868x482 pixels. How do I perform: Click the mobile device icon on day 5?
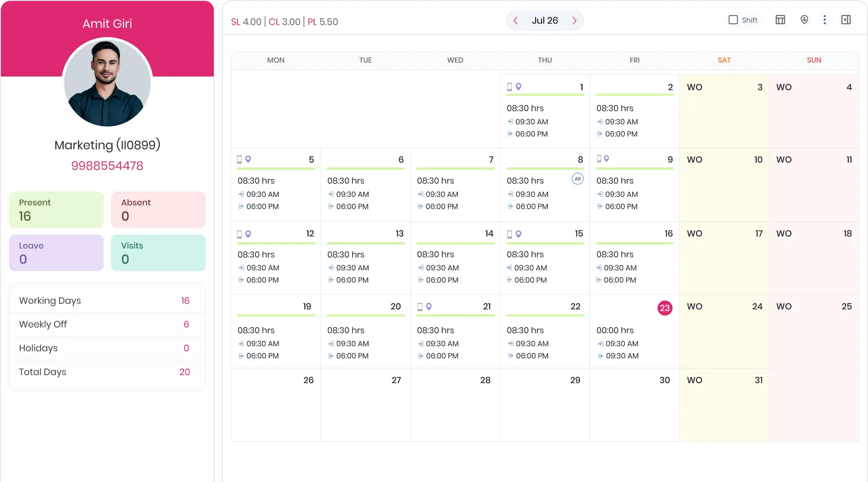(239, 159)
